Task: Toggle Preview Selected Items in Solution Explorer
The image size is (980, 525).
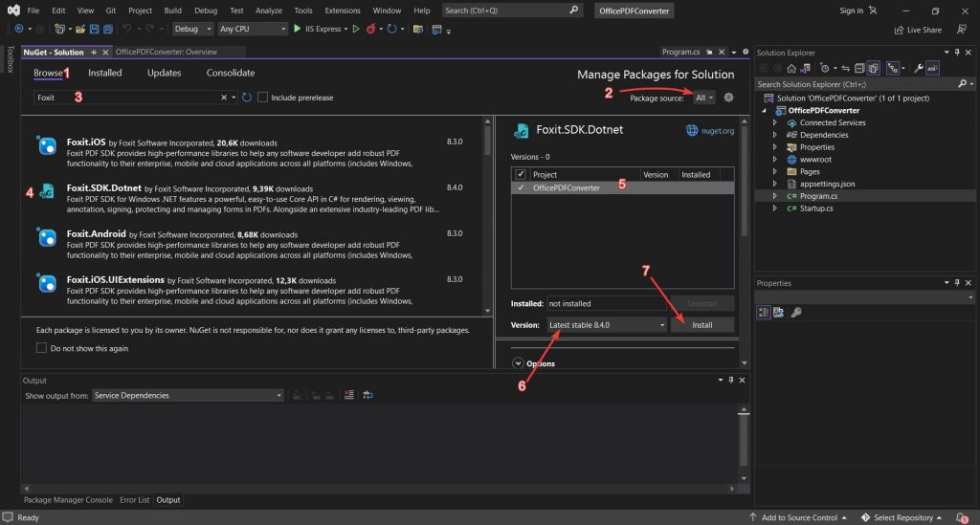Action: click(x=932, y=68)
